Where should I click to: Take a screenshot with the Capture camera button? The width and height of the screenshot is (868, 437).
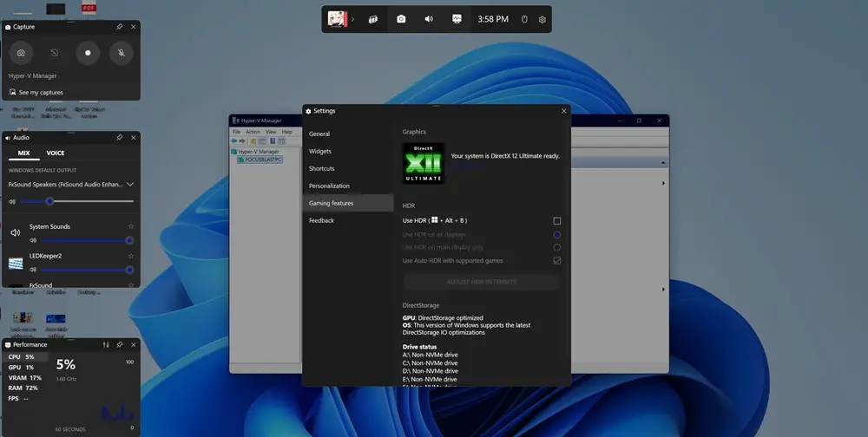click(x=22, y=53)
